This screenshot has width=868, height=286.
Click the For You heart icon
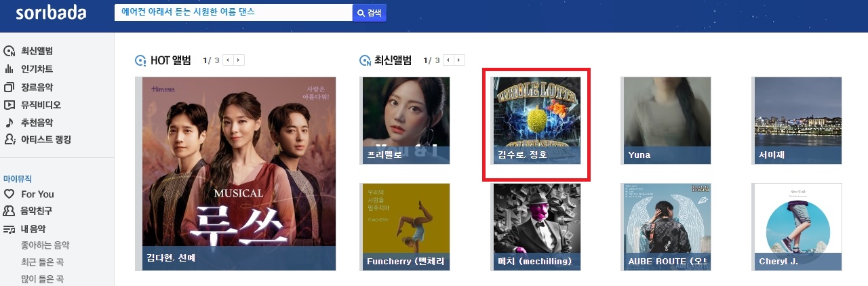(x=9, y=194)
